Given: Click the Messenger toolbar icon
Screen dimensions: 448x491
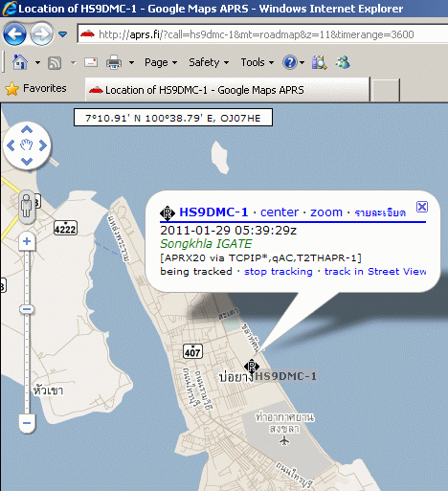Looking at the screenshot, I should point(343,62).
